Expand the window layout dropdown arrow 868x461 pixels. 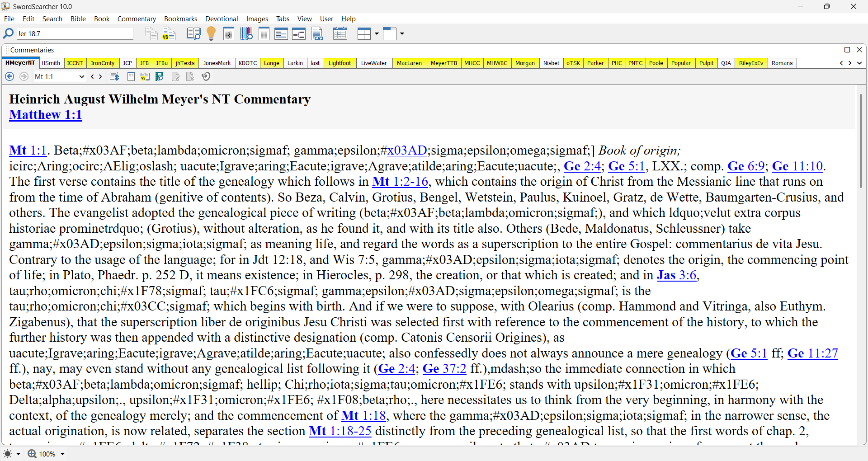tap(402, 33)
